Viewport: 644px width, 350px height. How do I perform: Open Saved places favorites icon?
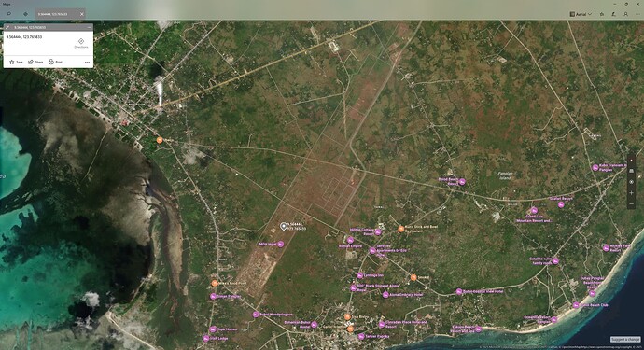click(x=602, y=14)
